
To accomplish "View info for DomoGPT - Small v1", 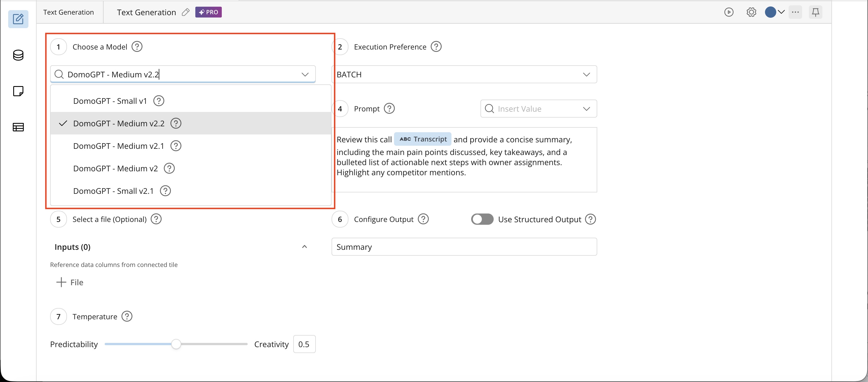I will (x=159, y=101).
